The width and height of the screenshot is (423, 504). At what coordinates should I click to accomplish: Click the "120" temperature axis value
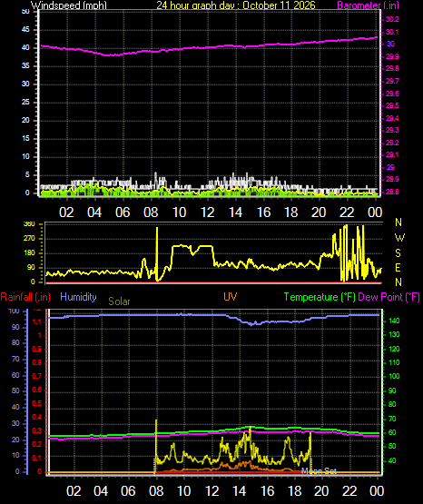pos(394,349)
